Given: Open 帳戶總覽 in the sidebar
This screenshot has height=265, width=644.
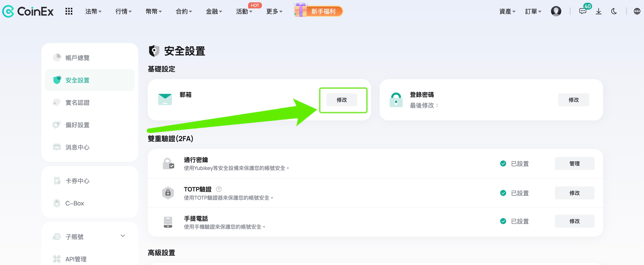Looking at the screenshot, I should point(90,58).
